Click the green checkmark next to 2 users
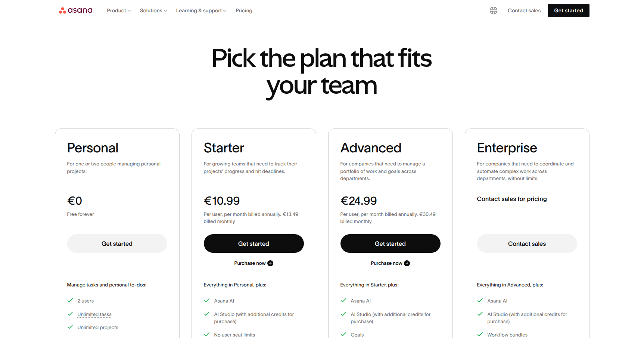 (x=70, y=300)
